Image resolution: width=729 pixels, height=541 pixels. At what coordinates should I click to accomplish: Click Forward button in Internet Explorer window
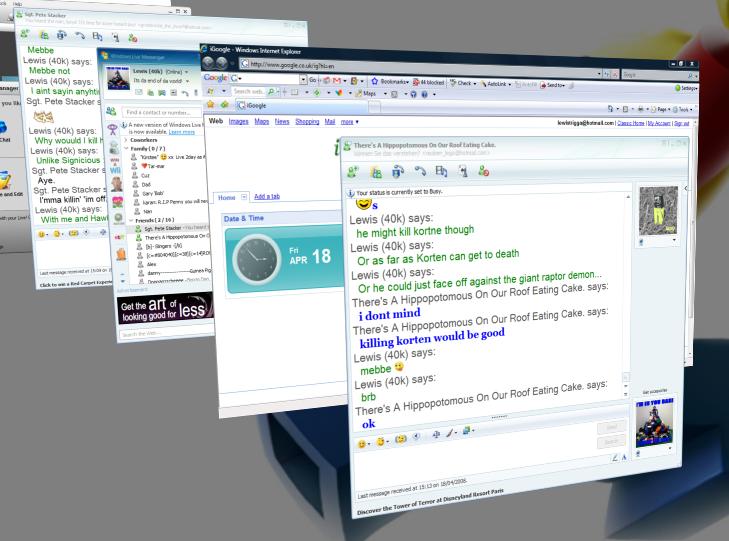[x=222, y=63]
